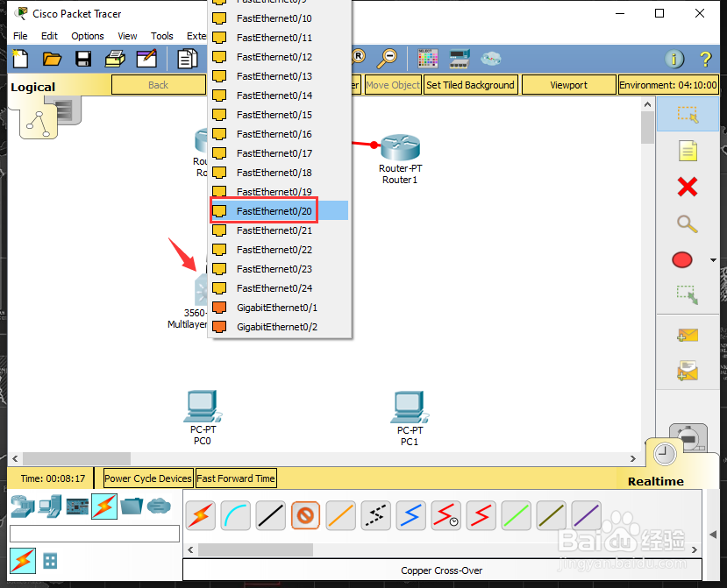Click the Back button

tap(158, 85)
